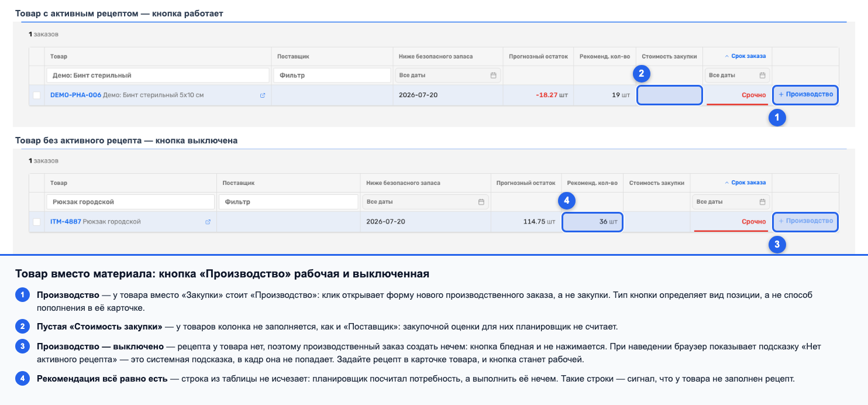Sort by 'Рекоменд. кол-во' in Рюкзак table
868x405 pixels.
tap(592, 183)
